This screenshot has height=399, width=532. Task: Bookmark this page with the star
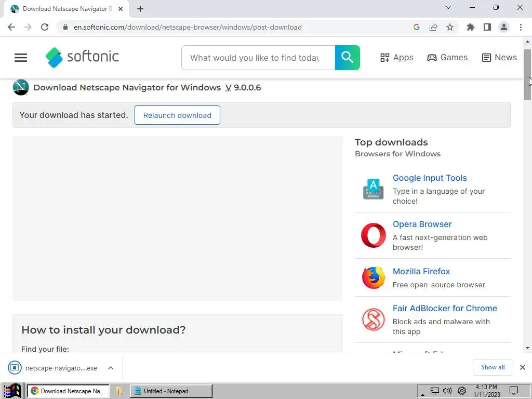coord(450,27)
